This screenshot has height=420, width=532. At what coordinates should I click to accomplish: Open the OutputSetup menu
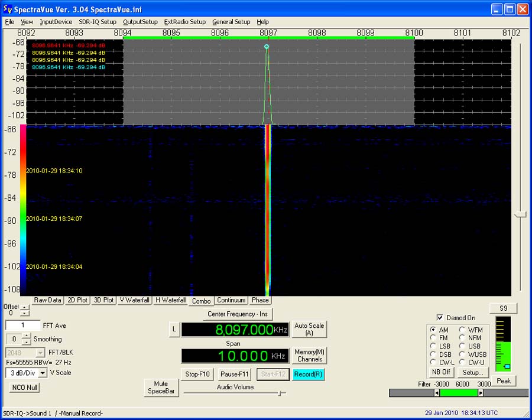pyautogui.click(x=140, y=22)
